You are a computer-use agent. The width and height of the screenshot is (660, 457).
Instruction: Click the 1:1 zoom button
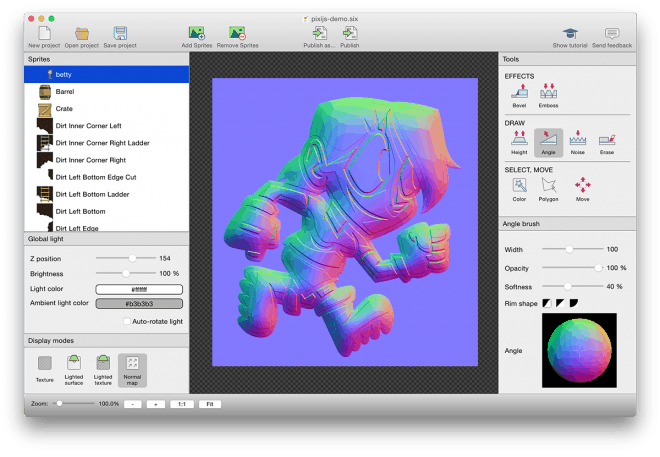[182, 404]
